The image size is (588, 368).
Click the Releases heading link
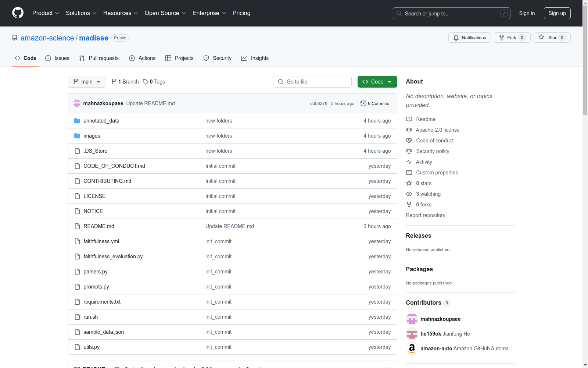[x=419, y=236]
